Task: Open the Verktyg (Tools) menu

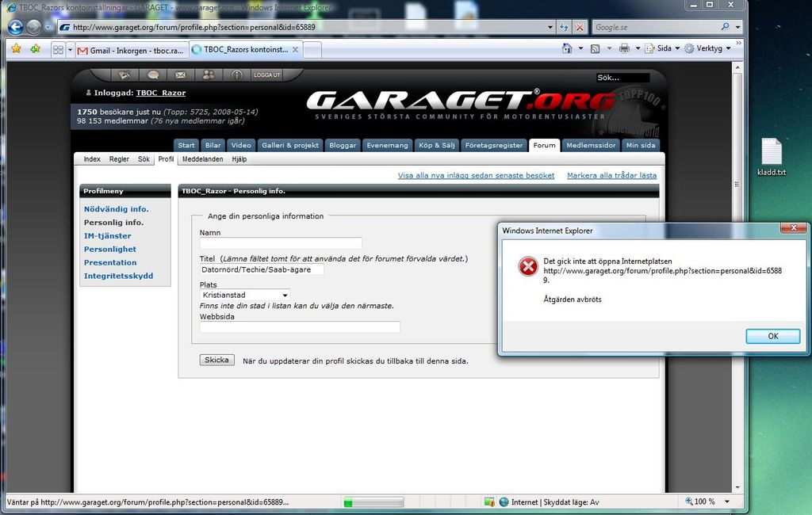Action: (707, 48)
